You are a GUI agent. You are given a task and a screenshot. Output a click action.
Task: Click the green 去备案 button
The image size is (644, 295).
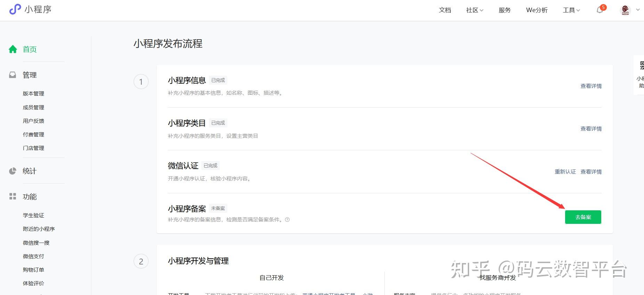coord(583,217)
